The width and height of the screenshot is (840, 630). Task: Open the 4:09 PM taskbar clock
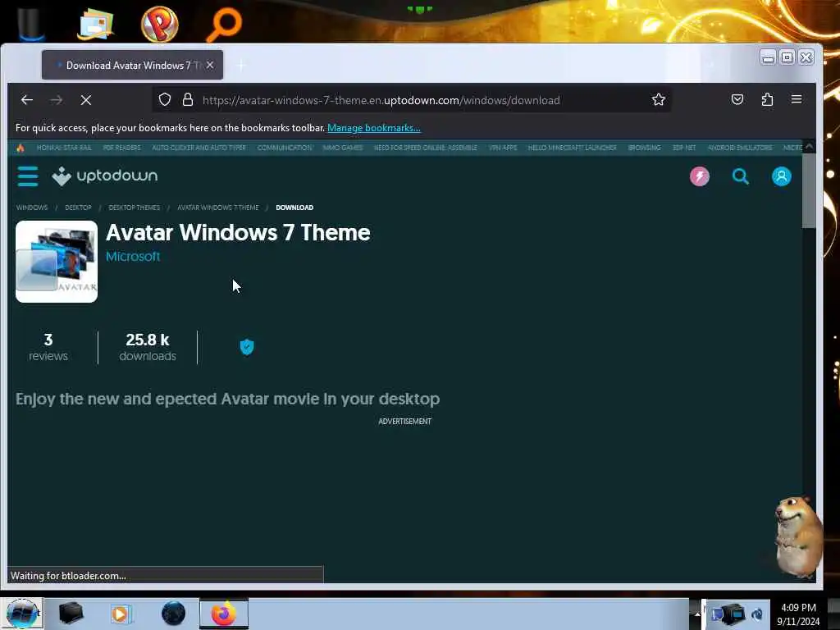[798, 614]
